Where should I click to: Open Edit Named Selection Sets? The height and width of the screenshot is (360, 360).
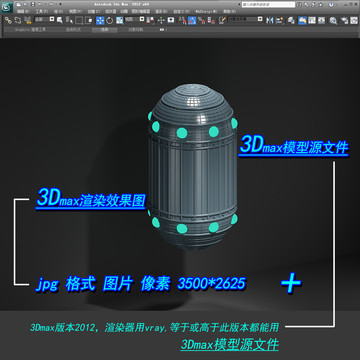point(222,20)
